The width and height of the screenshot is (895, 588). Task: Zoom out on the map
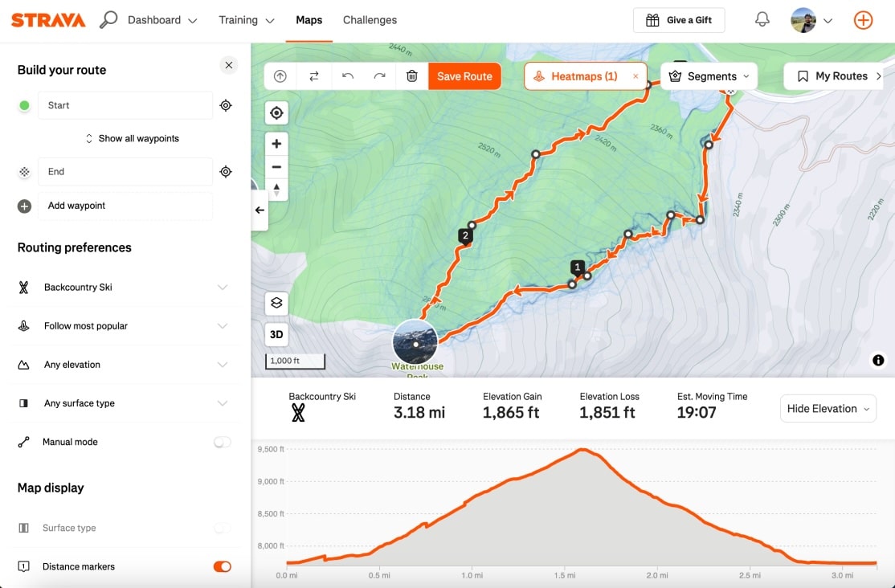(276, 167)
